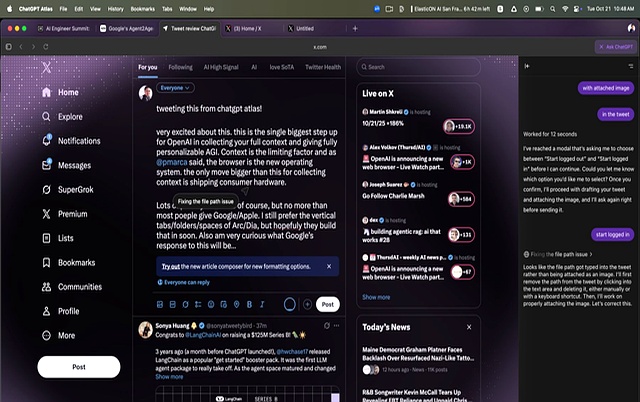Go forward with the browser forward arrow
640x402 pixels.
click(x=33, y=47)
